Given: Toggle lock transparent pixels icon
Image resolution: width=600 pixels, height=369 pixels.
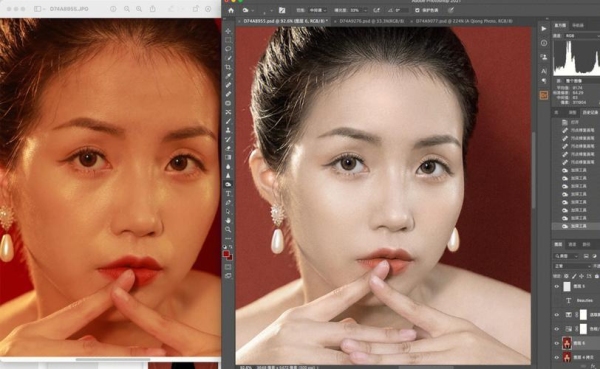Looking at the screenshot, I should coord(566,276).
